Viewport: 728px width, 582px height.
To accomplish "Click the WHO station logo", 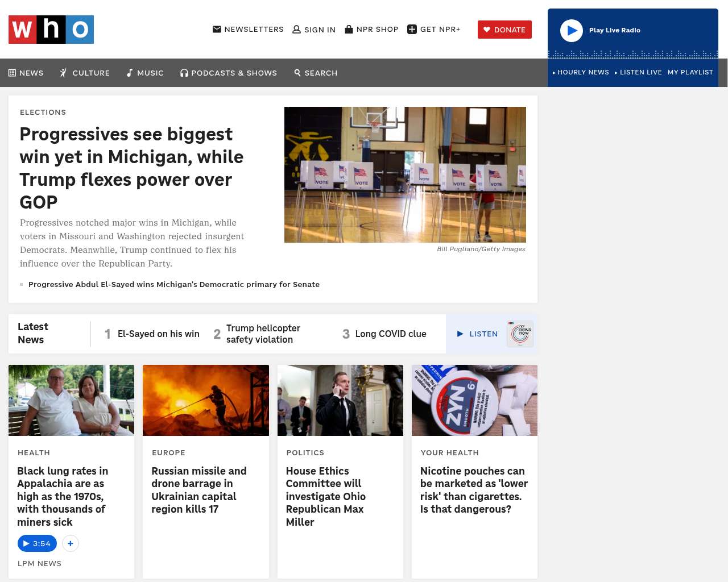I will point(51,30).
